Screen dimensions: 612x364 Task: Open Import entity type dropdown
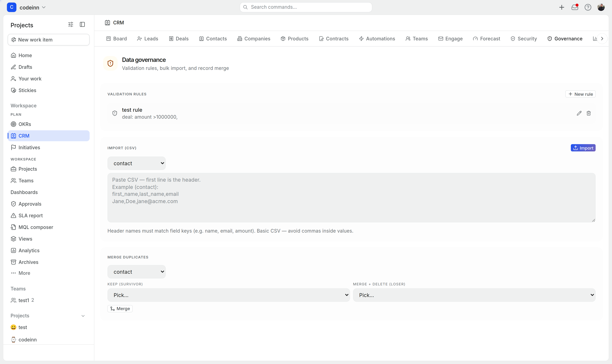pos(136,163)
